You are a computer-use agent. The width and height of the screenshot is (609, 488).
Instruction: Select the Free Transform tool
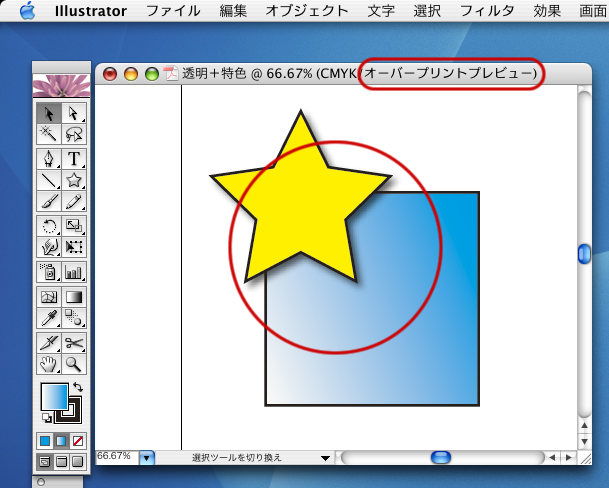(74, 247)
